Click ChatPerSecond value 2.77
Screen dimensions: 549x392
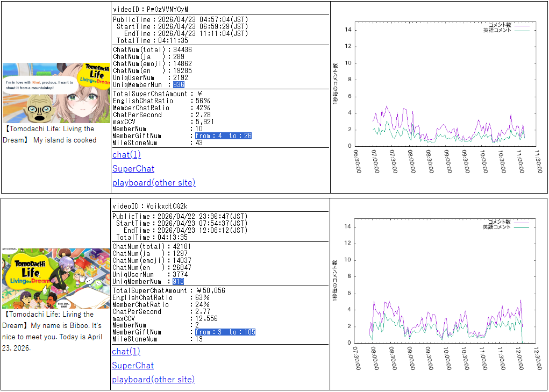pyautogui.click(x=203, y=312)
